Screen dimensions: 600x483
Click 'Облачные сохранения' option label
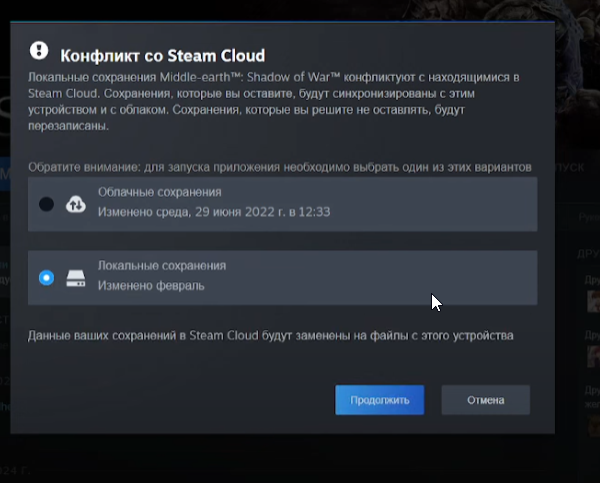point(160,192)
